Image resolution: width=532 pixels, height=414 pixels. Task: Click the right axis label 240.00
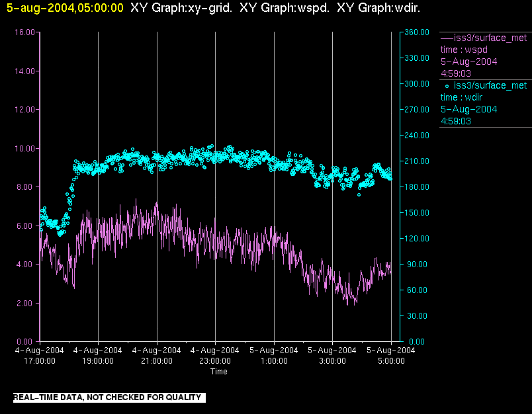[417, 136]
